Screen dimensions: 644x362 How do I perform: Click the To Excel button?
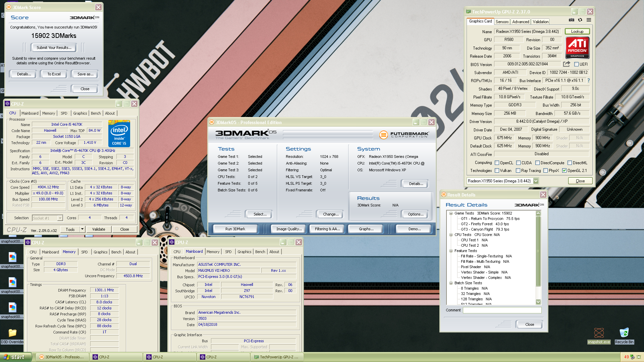coord(54,74)
